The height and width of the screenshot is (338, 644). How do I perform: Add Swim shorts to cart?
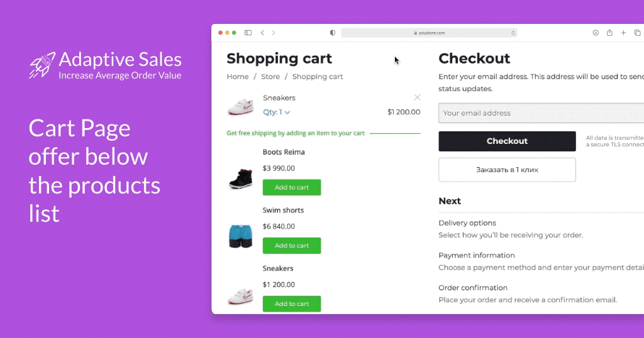click(292, 246)
